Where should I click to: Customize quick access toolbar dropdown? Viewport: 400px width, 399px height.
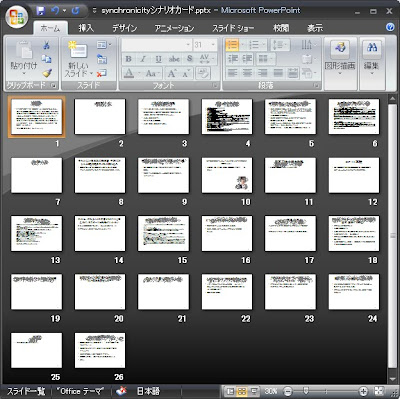(x=94, y=11)
